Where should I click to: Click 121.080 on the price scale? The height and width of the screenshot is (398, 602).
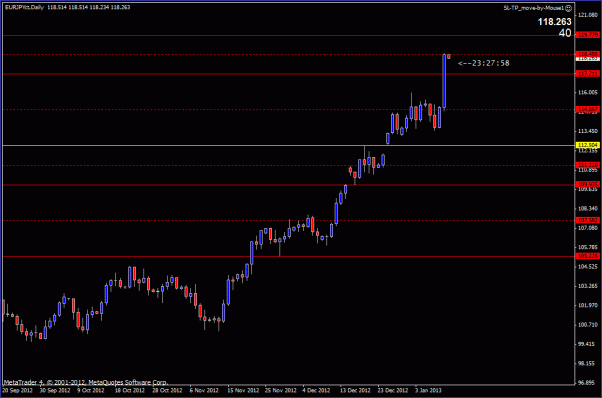click(x=588, y=15)
